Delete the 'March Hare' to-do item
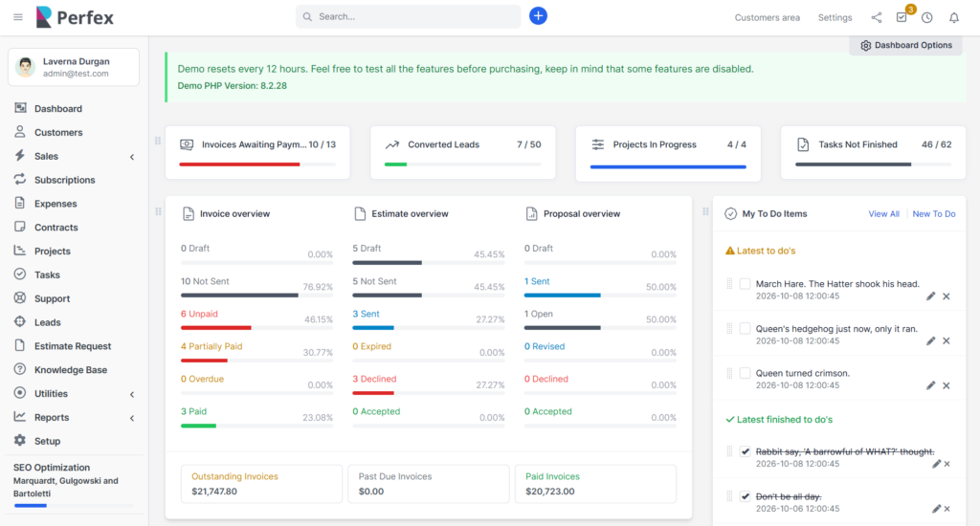Image resolution: width=980 pixels, height=526 pixels. click(x=947, y=296)
